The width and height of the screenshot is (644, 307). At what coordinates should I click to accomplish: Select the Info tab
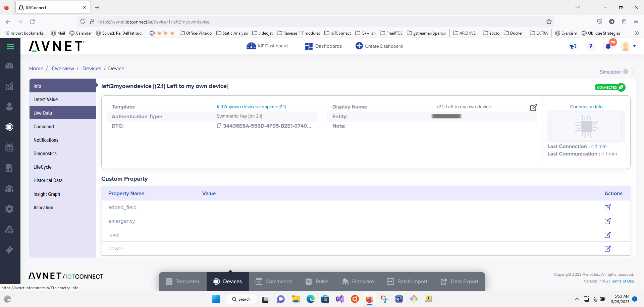(63, 86)
